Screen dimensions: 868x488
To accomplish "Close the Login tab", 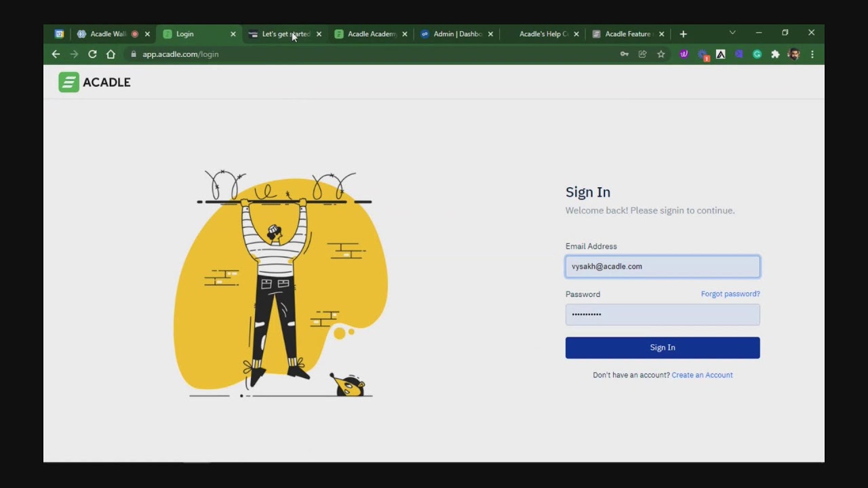I will [x=233, y=34].
